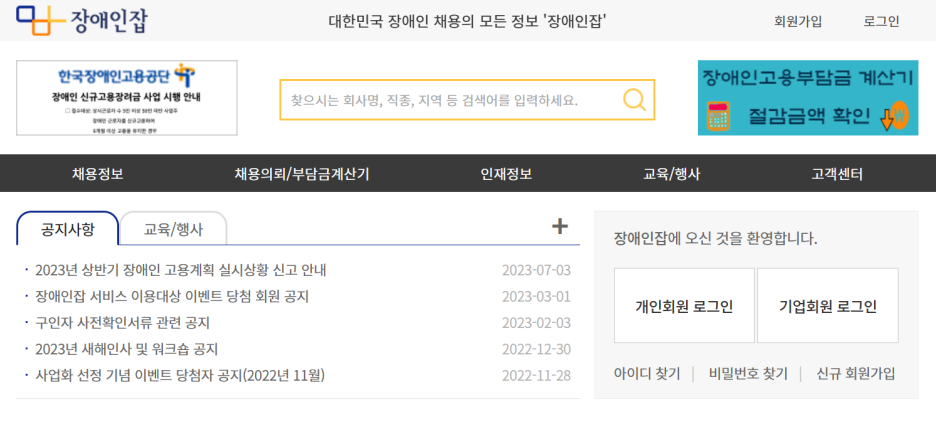Image resolution: width=936 pixels, height=424 pixels.
Task: Open notice 2023년 상반기 장애인 고용계획 실시상황 신고 안내
Action: pyautogui.click(x=180, y=271)
